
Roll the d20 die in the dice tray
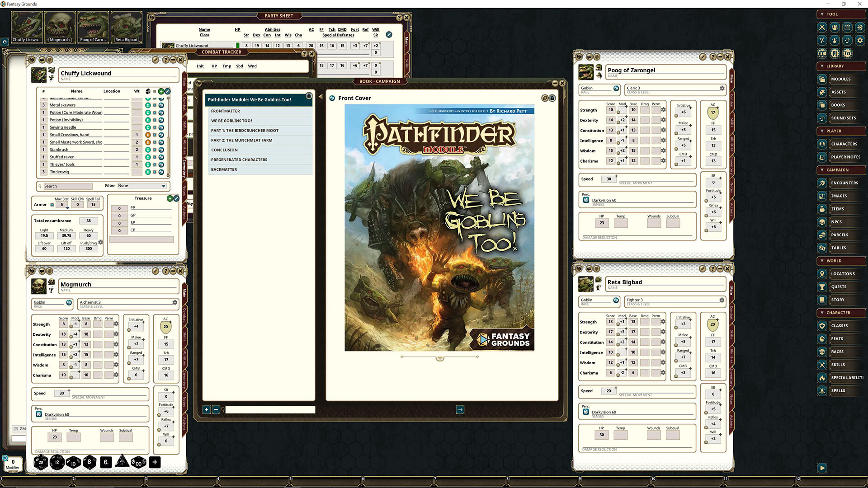[x=41, y=462]
